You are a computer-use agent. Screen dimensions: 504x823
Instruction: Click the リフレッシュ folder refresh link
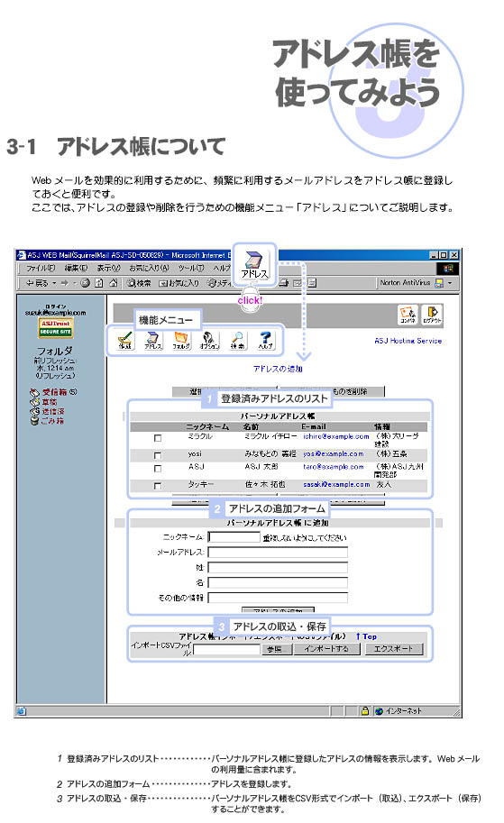click(x=55, y=376)
